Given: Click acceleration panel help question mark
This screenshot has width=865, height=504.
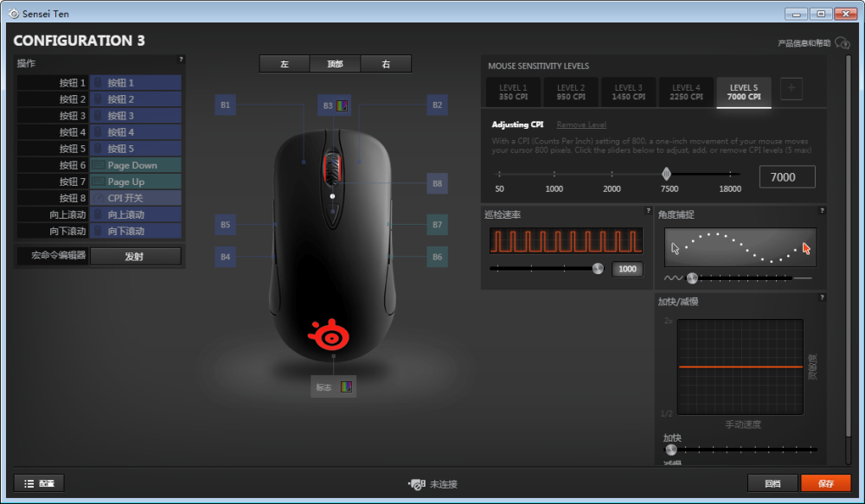Looking at the screenshot, I should (822, 297).
